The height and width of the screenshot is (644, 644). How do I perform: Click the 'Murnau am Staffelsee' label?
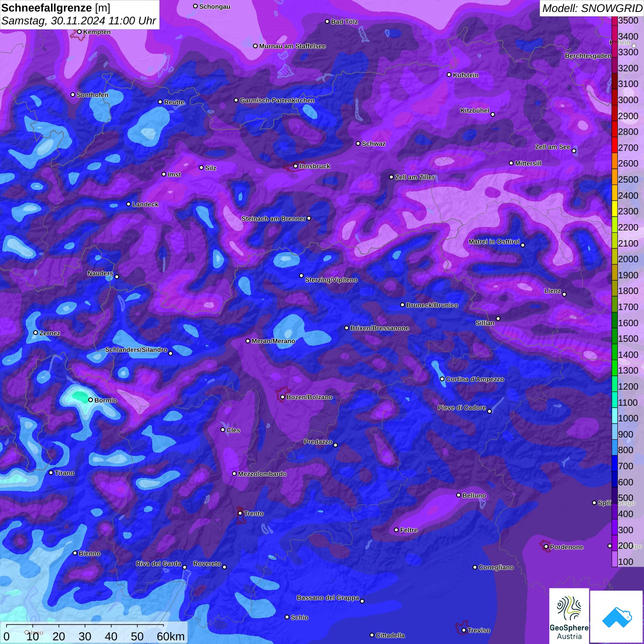(292, 46)
